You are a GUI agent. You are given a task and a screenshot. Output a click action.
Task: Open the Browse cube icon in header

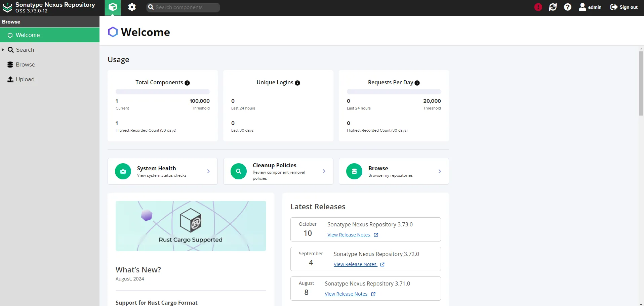113,7
